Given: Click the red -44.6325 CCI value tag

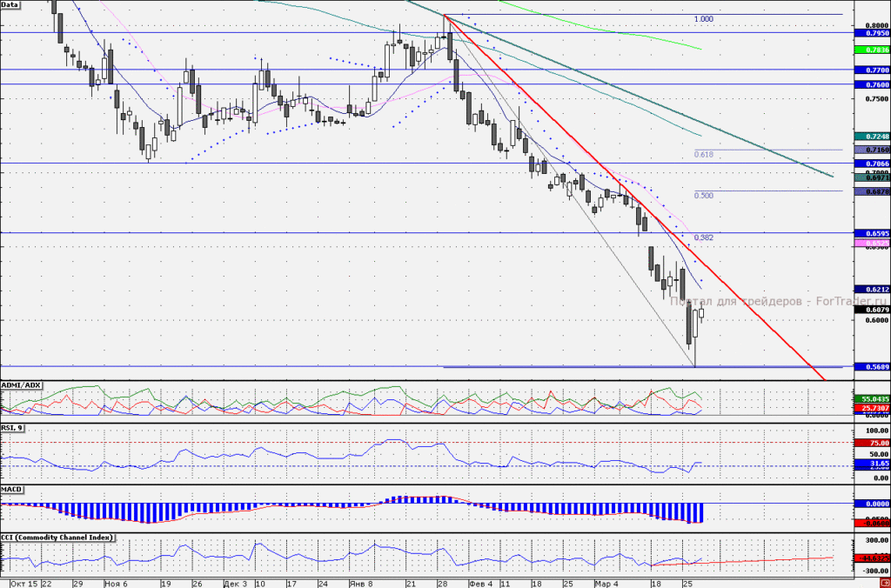Looking at the screenshot, I should pyautogui.click(x=872, y=558).
